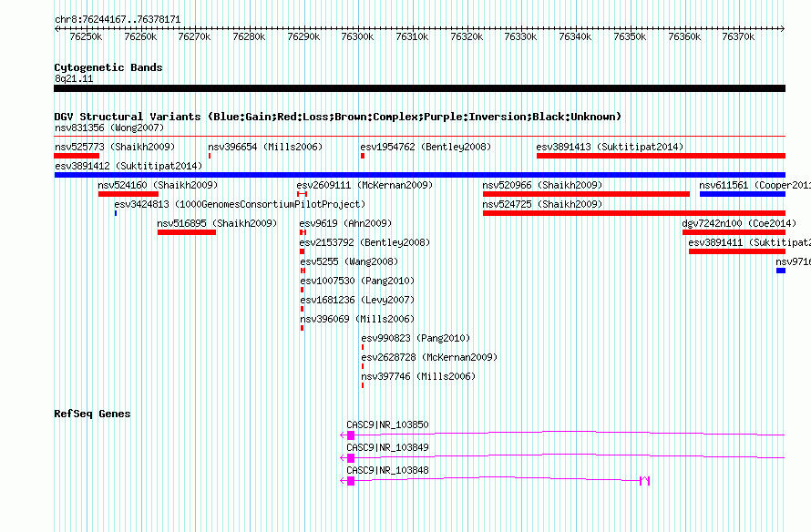Open nsv524725 (Shaikh2009) label
Screen dimensions: 811x532
[x=542, y=204]
